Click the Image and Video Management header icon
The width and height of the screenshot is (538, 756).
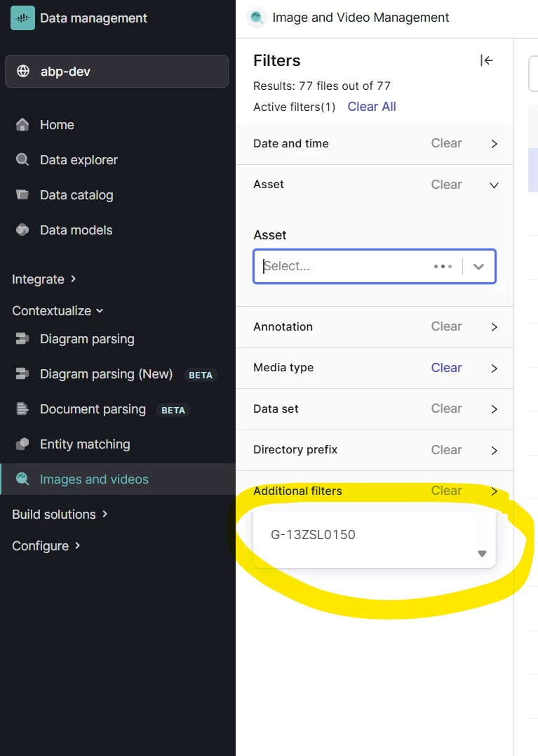[257, 18]
